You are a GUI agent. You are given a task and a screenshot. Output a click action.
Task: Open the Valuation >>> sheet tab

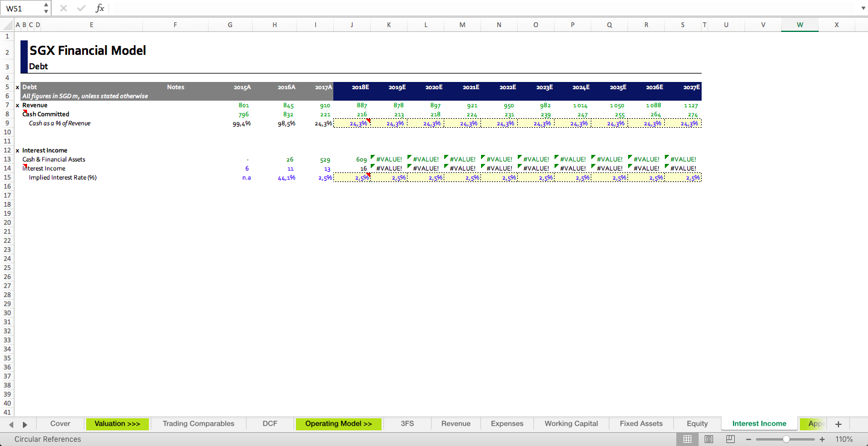117,424
